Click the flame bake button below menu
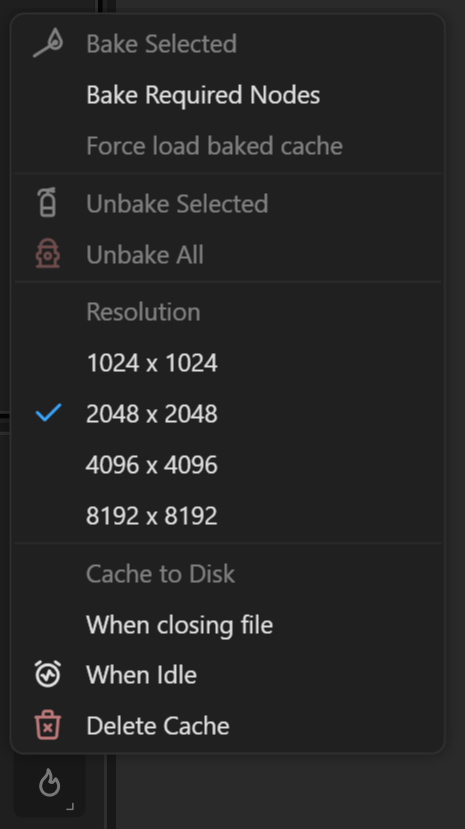This screenshot has width=465, height=829. tap(50, 783)
